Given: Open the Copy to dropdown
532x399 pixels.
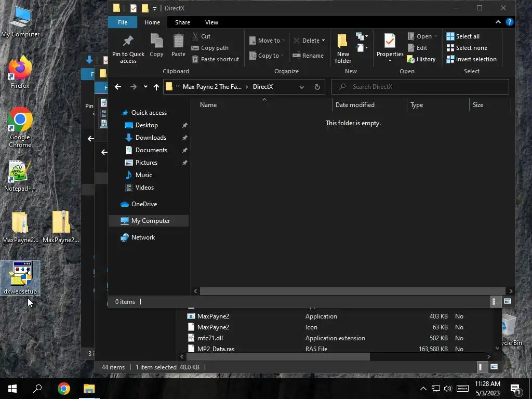Looking at the screenshot, I should (x=266, y=55).
